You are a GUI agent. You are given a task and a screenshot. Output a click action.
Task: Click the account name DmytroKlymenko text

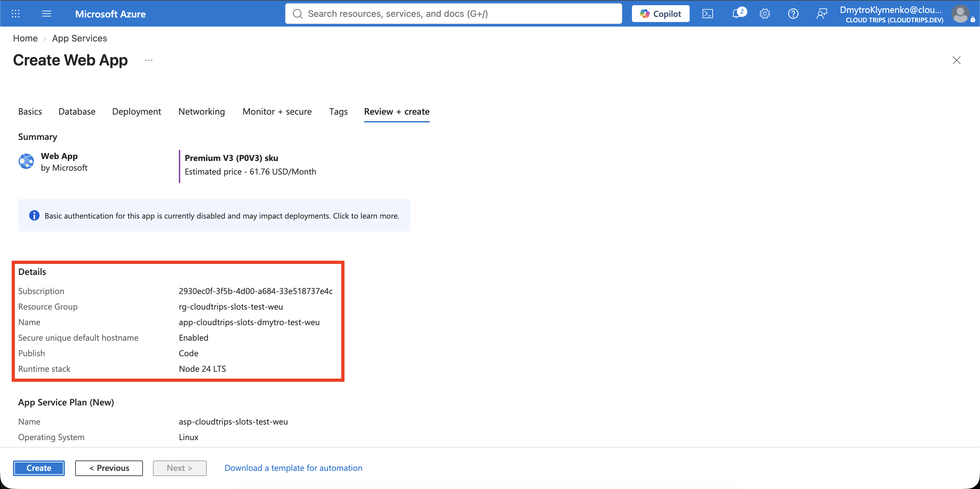point(891,10)
